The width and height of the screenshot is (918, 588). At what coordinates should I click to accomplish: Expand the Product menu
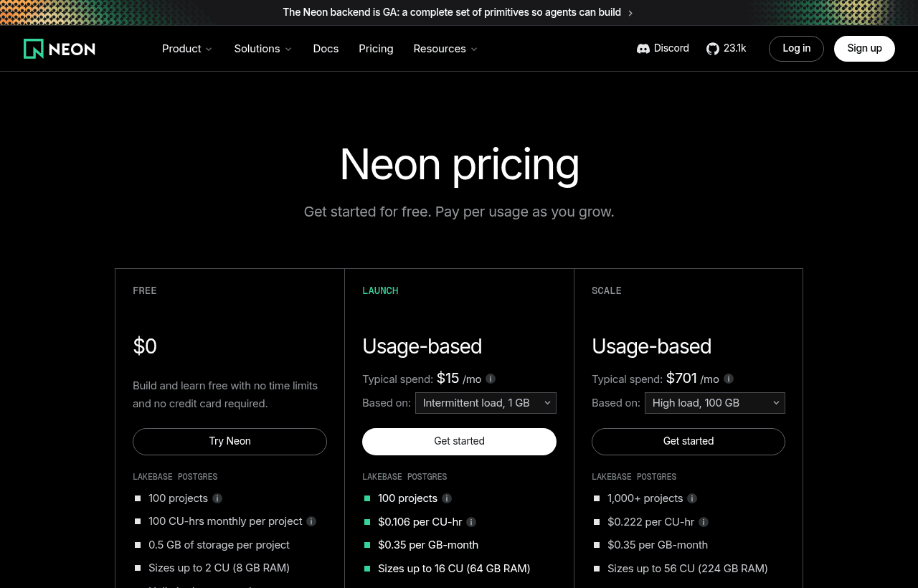click(187, 49)
